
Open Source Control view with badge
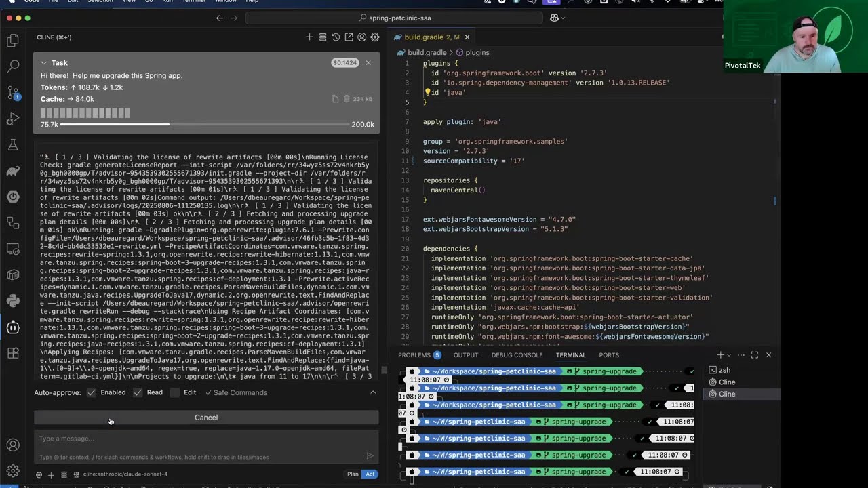coord(13,93)
